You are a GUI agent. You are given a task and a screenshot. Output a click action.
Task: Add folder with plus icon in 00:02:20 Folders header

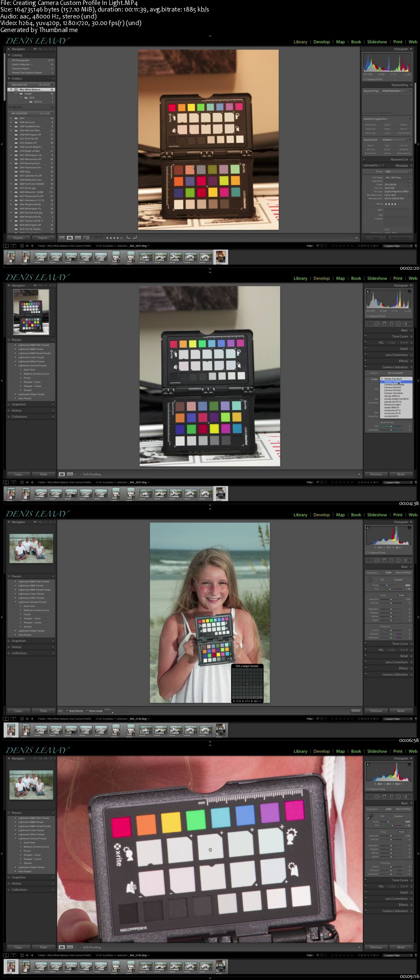(x=53, y=78)
